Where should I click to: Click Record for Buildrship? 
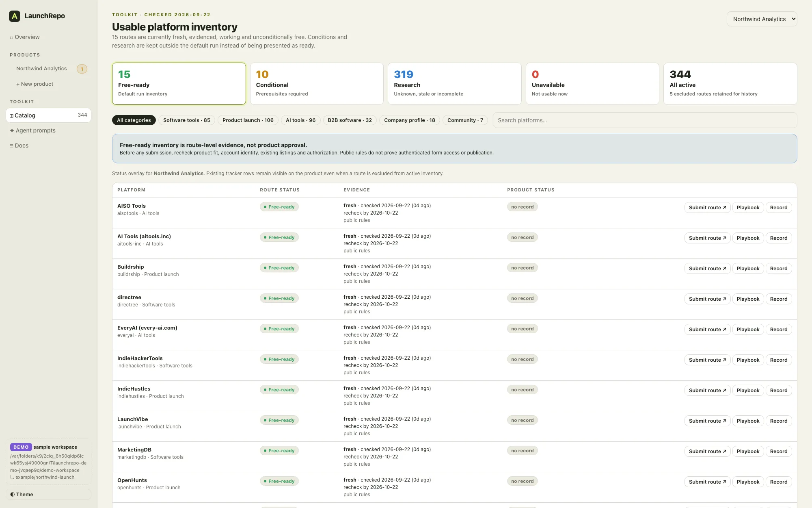(x=779, y=269)
